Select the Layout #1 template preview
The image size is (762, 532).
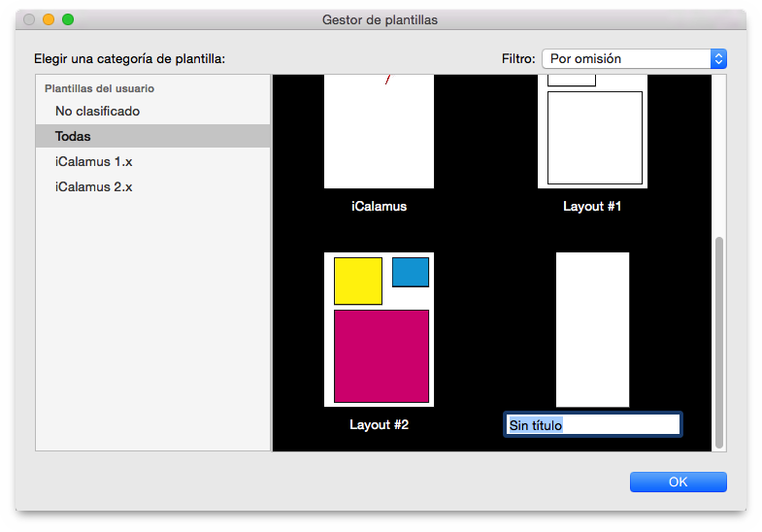tap(592, 131)
